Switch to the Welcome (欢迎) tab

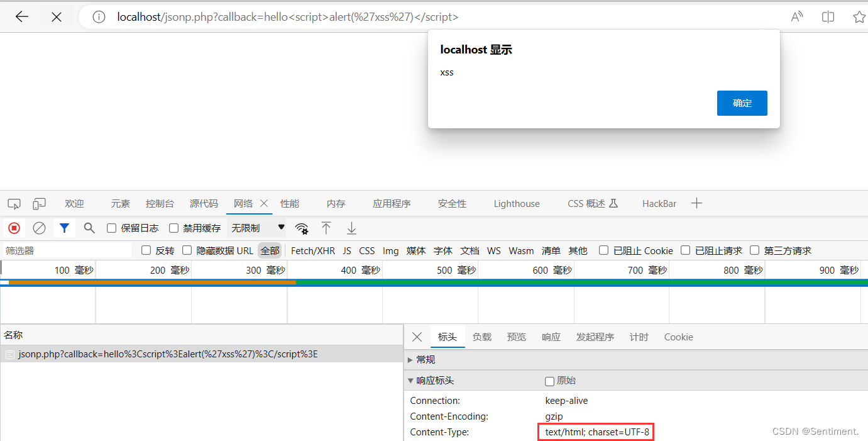click(74, 203)
